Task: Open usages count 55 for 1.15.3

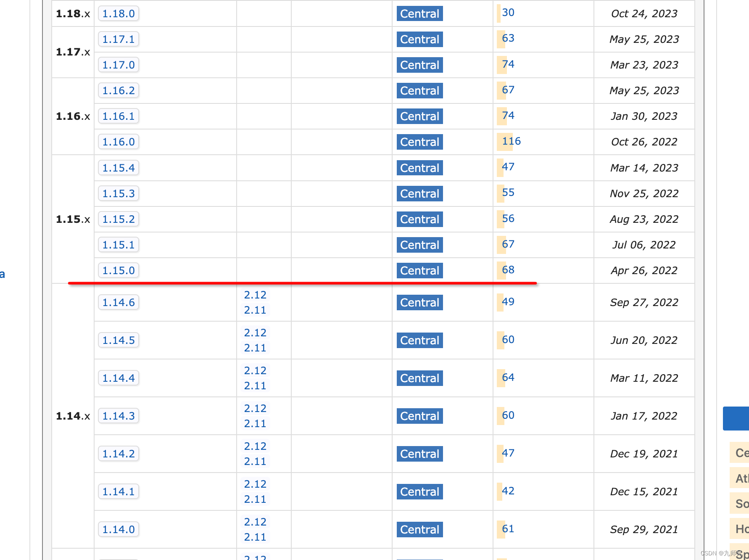Action: [508, 193]
